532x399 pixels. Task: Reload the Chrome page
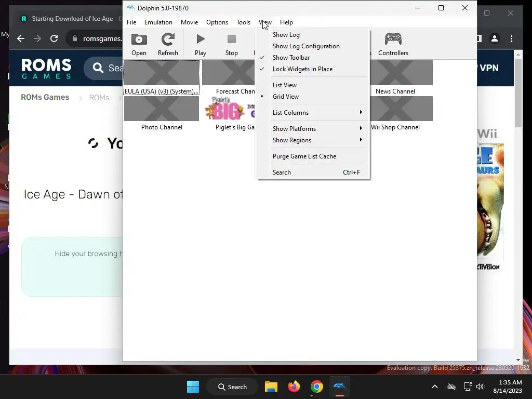(x=54, y=38)
